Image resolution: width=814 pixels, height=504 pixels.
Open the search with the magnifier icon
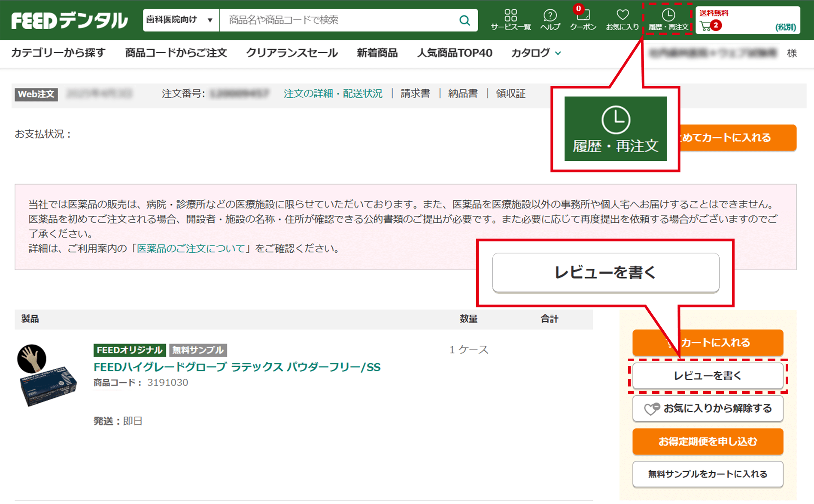tap(464, 20)
